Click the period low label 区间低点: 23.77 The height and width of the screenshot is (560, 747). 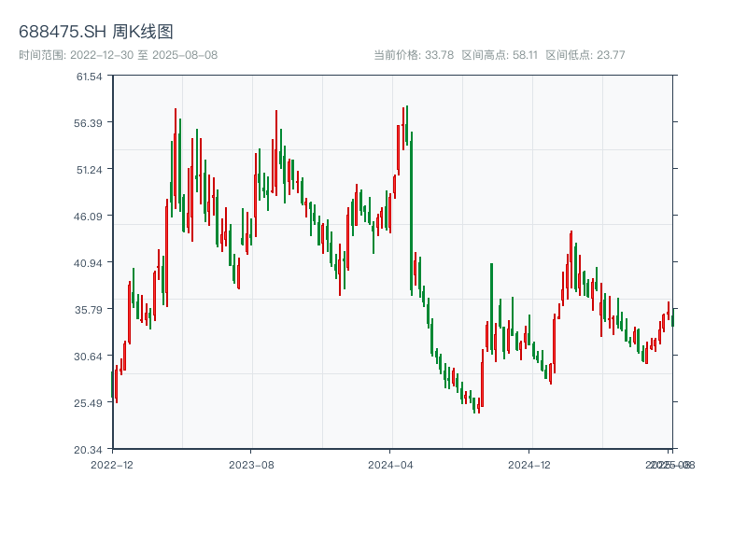[585, 55]
